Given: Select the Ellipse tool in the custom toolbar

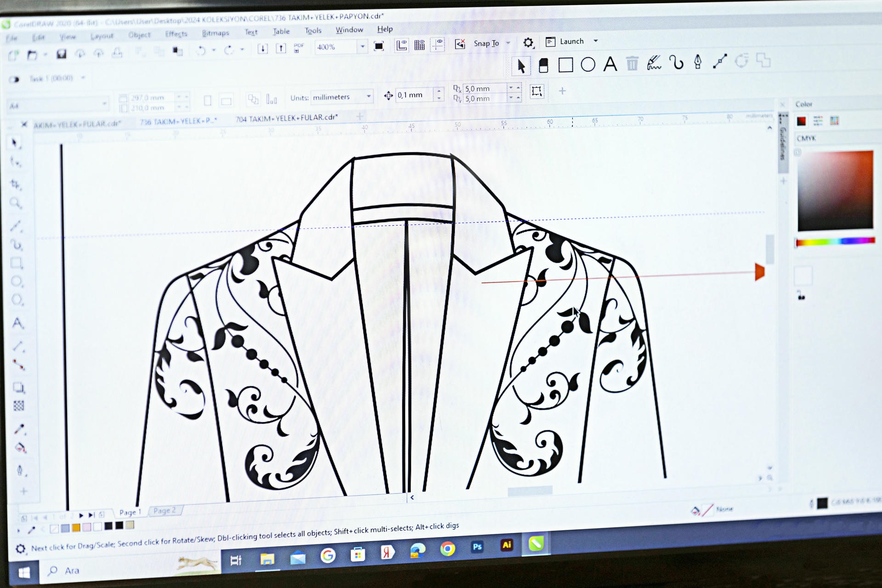Looking at the screenshot, I should pos(588,65).
